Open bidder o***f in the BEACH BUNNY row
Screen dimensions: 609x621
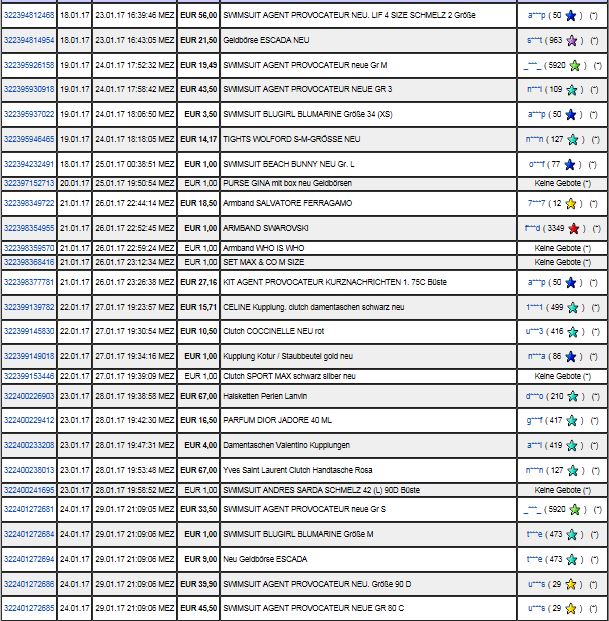pos(537,164)
